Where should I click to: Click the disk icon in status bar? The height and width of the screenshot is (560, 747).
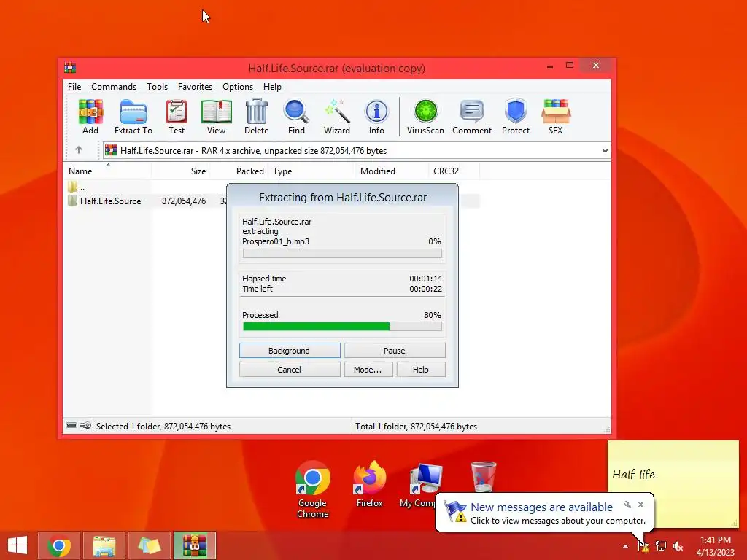coord(71,425)
